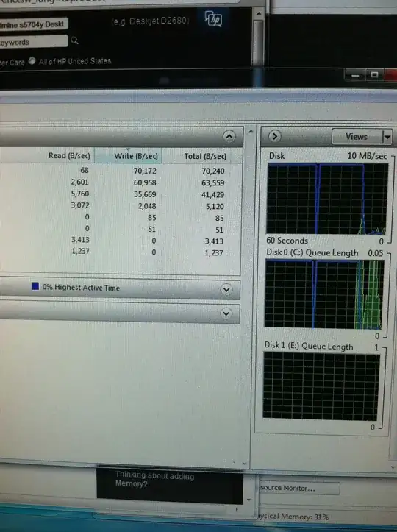Click the Pavilion s5704y Desktop field
397x532 pixels.
(x=33, y=24)
